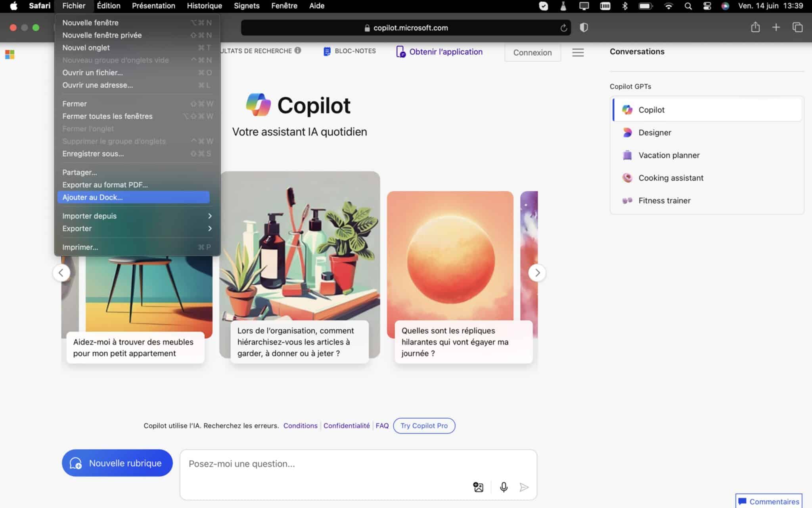Click the Siri icon in menu bar
The width and height of the screenshot is (812, 508).
coord(725,6)
